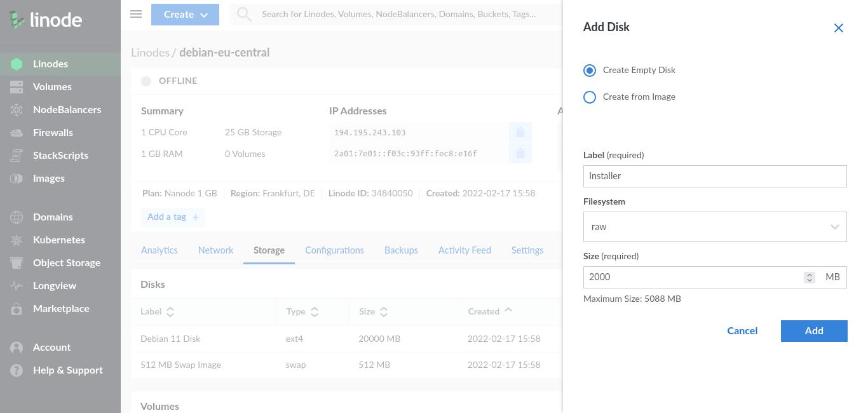Open the Configurations tab
The width and height of the screenshot is (868, 413).
pos(334,250)
